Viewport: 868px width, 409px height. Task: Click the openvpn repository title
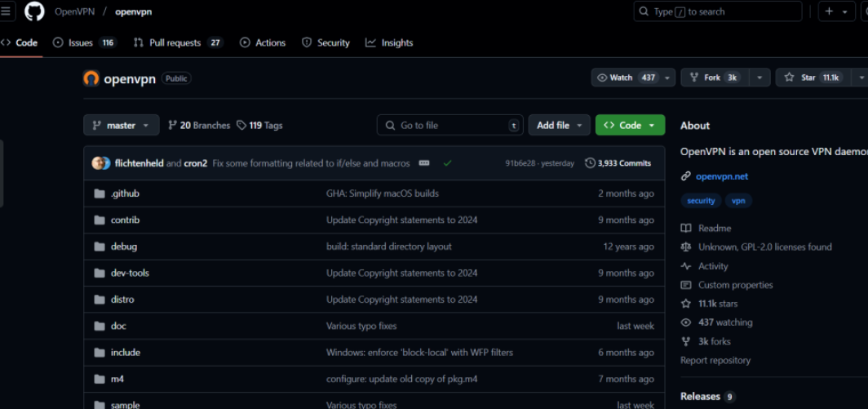pyautogui.click(x=130, y=78)
